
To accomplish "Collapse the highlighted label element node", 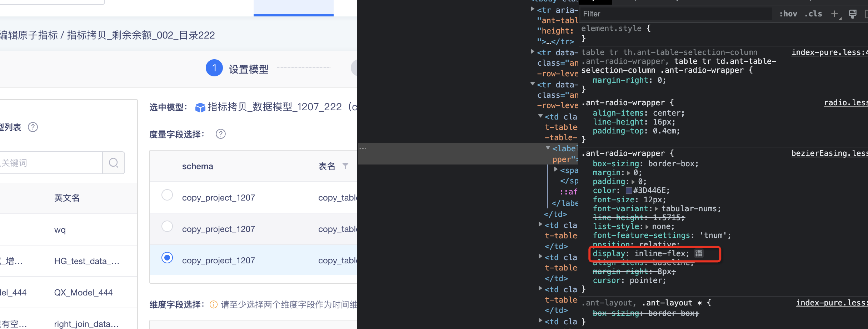I will point(548,148).
